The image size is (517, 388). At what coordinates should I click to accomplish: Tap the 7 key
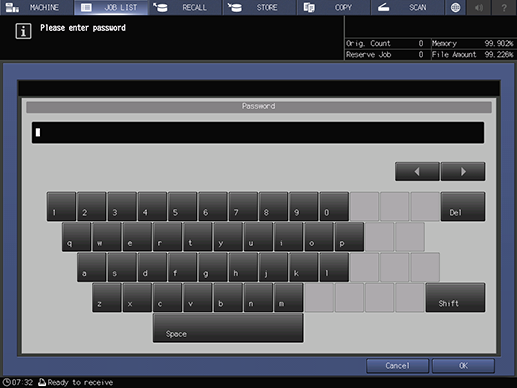tap(243, 206)
